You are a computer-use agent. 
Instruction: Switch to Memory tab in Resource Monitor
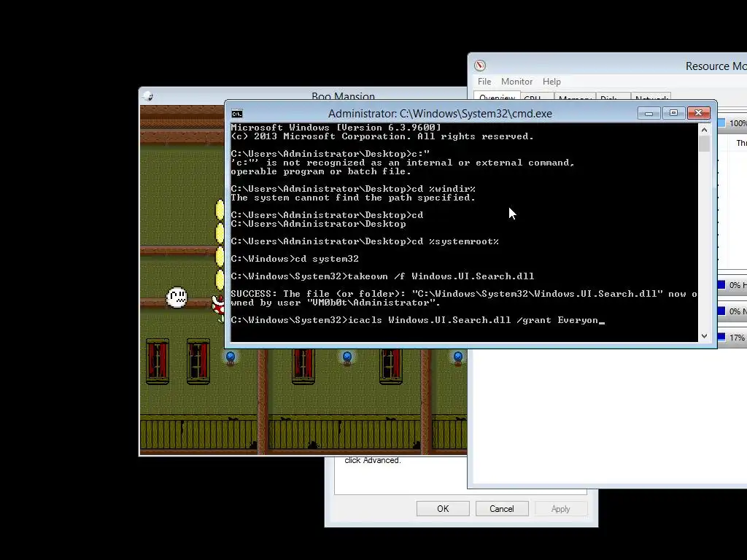[x=575, y=97]
